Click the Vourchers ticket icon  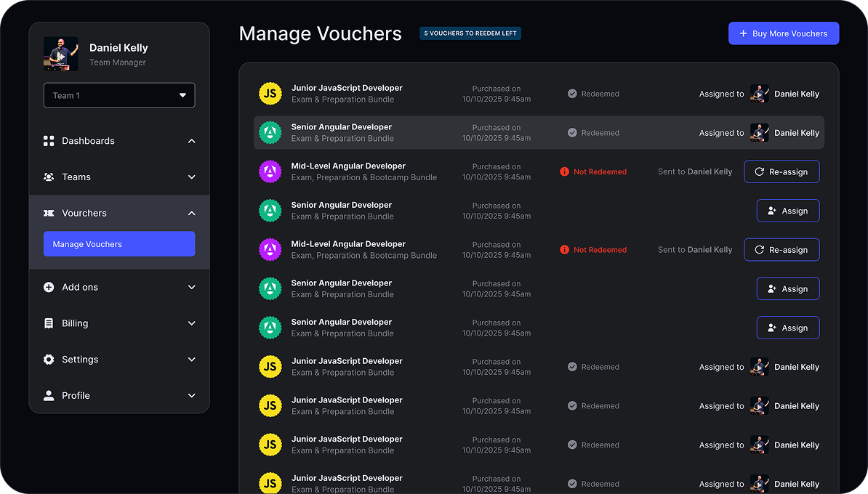click(49, 213)
